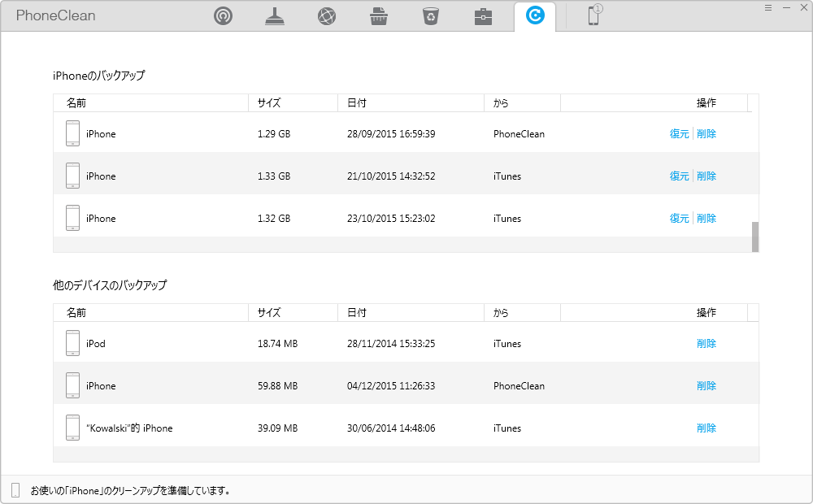The image size is (813, 504).
Task: Restore (復元) the 1.32 GB iTunes backup
Action: point(679,219)
